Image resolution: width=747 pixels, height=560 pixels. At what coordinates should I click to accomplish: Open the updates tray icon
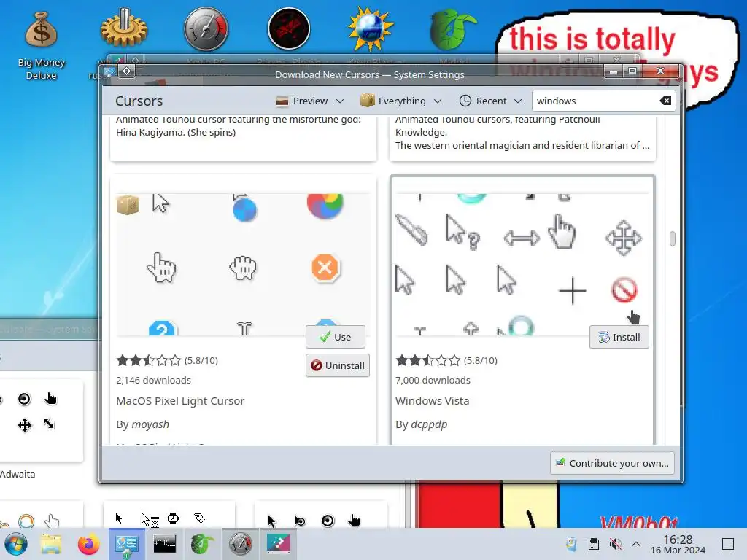coord(571,544)
